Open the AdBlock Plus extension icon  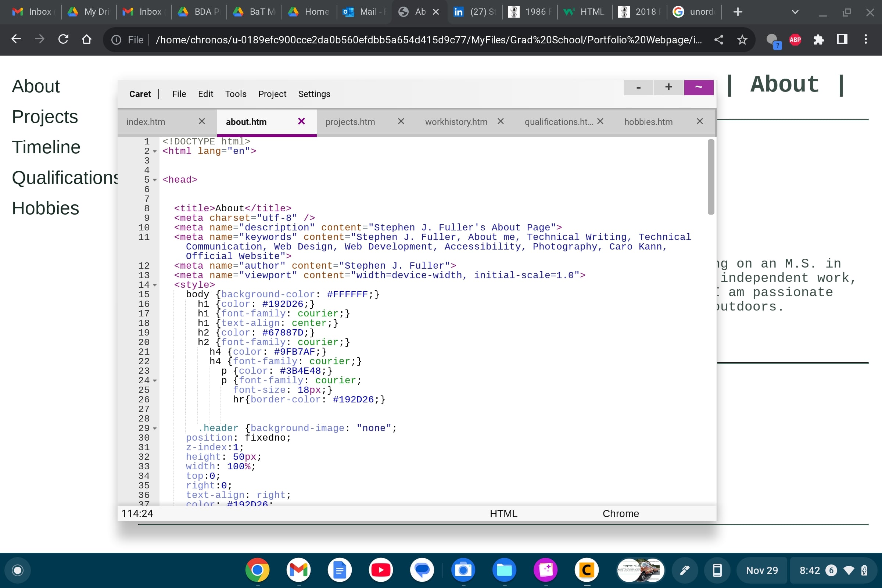click(795, 39)
